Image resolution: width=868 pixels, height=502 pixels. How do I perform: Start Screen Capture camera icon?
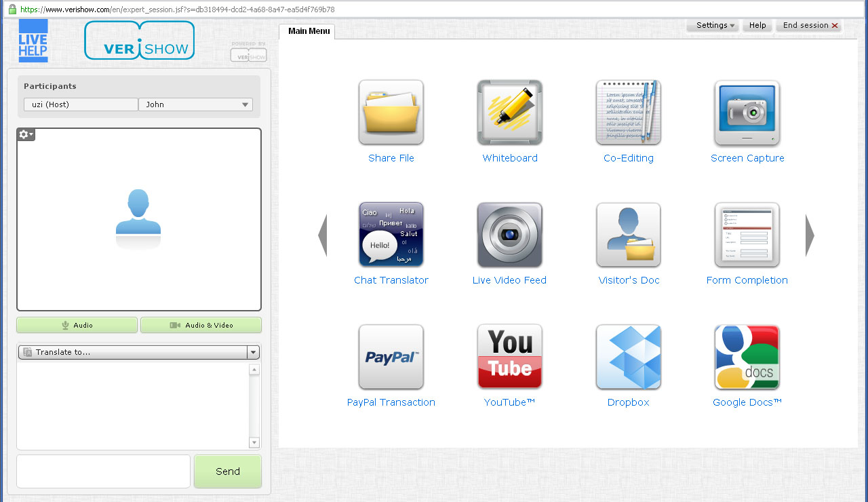747,113
